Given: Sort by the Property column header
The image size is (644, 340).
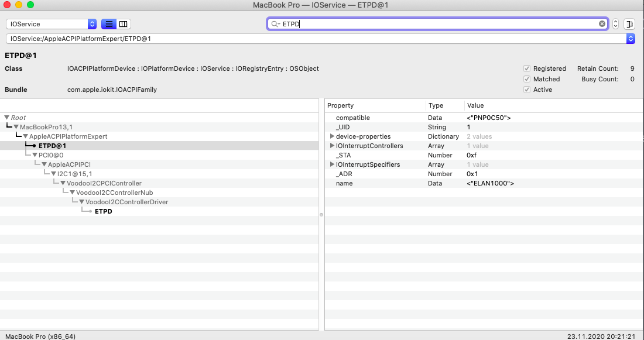Looking at the screenshot, I should [375, 105].
